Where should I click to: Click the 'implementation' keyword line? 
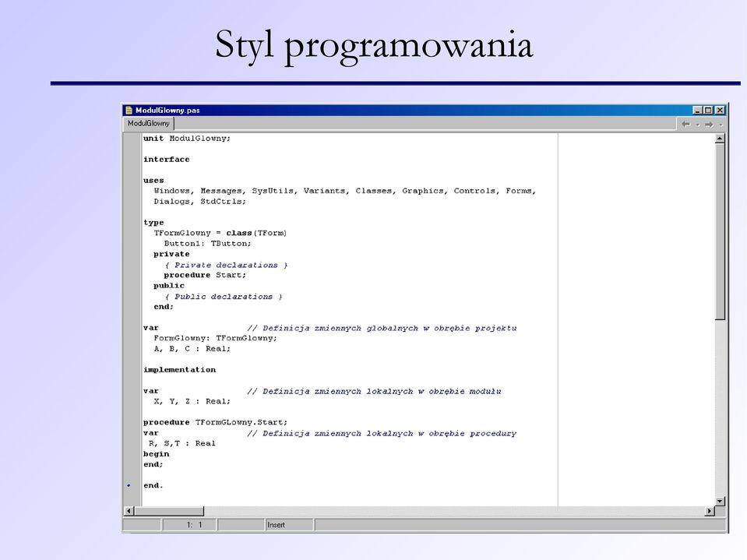pos(179,369)
